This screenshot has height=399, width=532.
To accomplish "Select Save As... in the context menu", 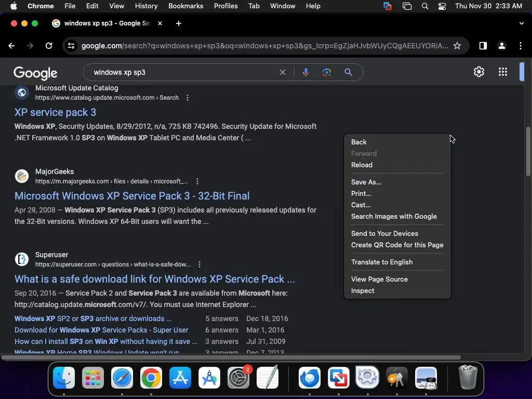I will coord(397,182).
